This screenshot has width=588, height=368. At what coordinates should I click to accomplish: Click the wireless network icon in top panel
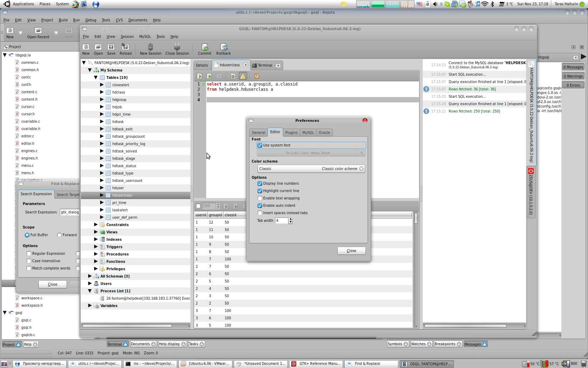[485, 4]
